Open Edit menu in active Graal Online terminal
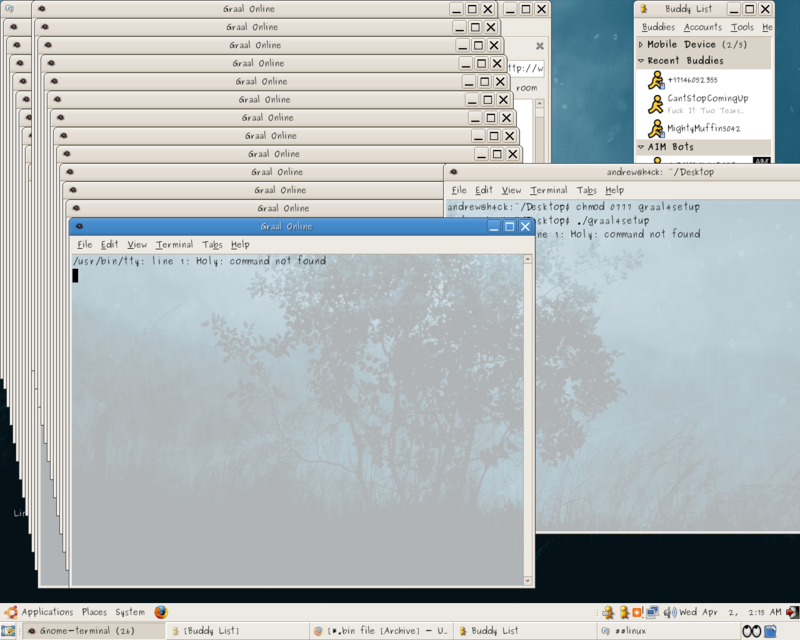This screenshot has height=640, width=800. 109,244
